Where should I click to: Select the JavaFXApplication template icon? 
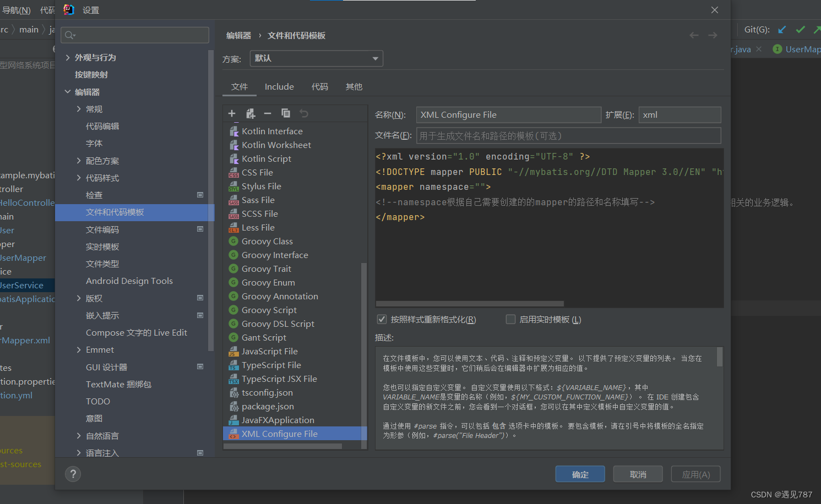point(233,420)
